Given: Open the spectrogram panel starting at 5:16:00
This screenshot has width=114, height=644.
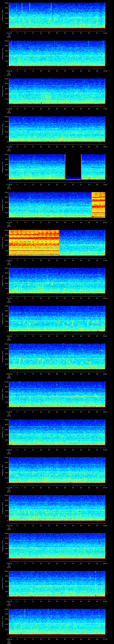Looking at the screenshot, I should coord(57,91).
